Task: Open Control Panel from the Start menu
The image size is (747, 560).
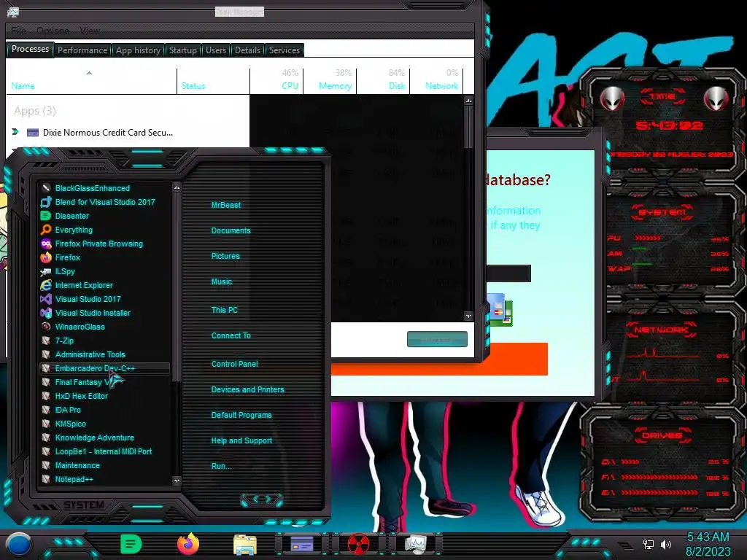Action: (234, 364)
